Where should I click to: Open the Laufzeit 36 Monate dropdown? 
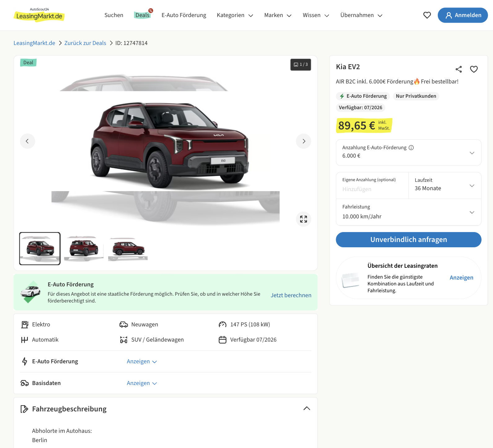click(x=445, y=186)
